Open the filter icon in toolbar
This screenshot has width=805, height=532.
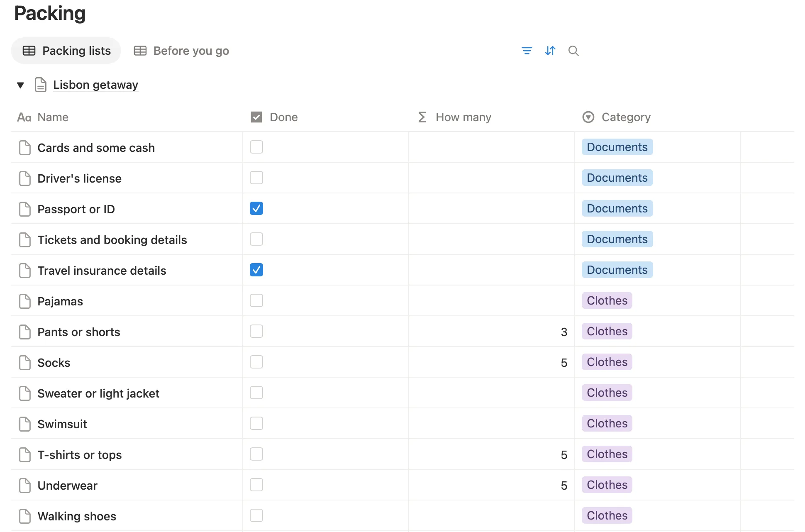click(527, 51)
